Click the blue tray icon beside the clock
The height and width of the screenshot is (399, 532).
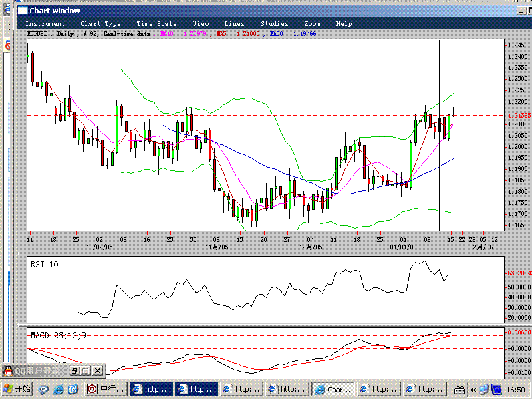coord(496,390)
